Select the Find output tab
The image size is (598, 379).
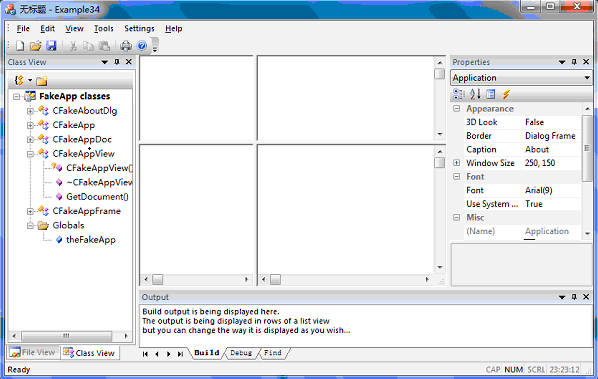(x=273, y=353)
